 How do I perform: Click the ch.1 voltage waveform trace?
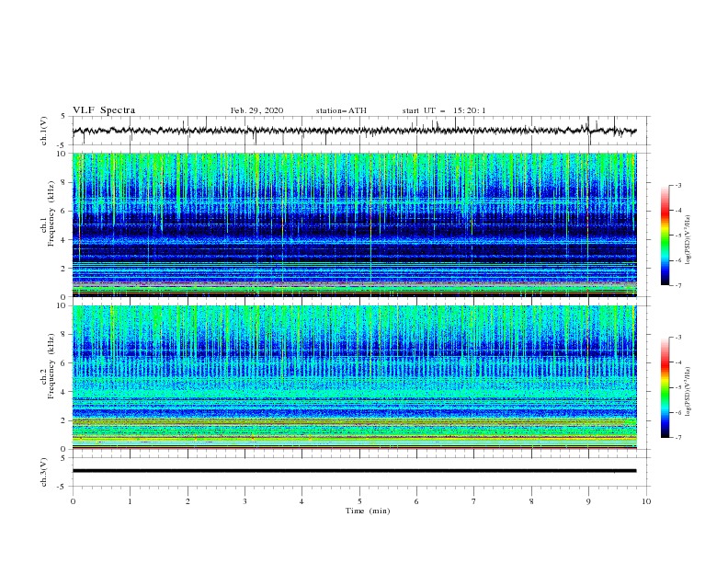(354, 131)
